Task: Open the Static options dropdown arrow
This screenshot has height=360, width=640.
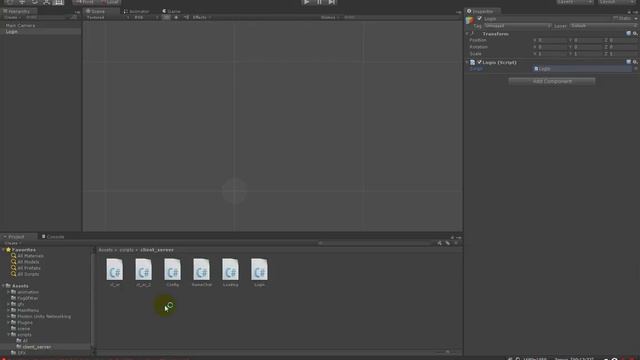Action: click(x=635, y=19)
